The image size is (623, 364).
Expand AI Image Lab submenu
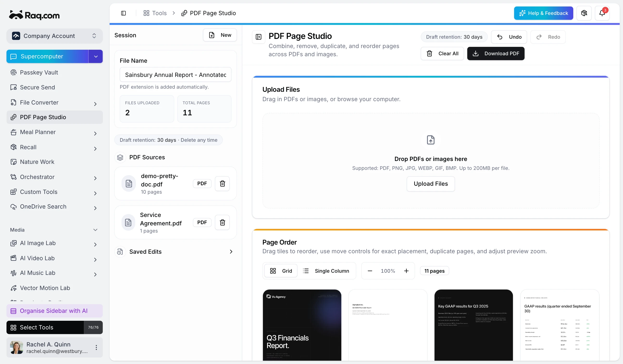tap(95, 245)
